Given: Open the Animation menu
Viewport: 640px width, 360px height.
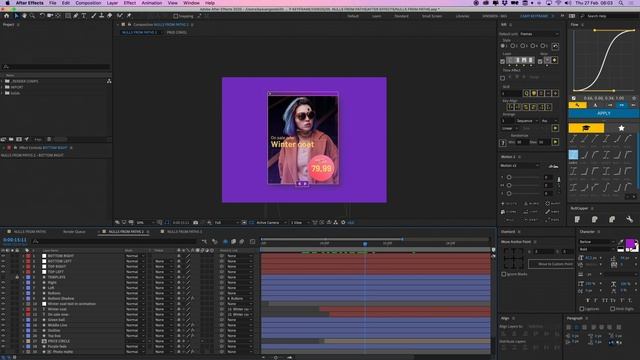Looking at the screenshot, I should click(x=151, y=3).
